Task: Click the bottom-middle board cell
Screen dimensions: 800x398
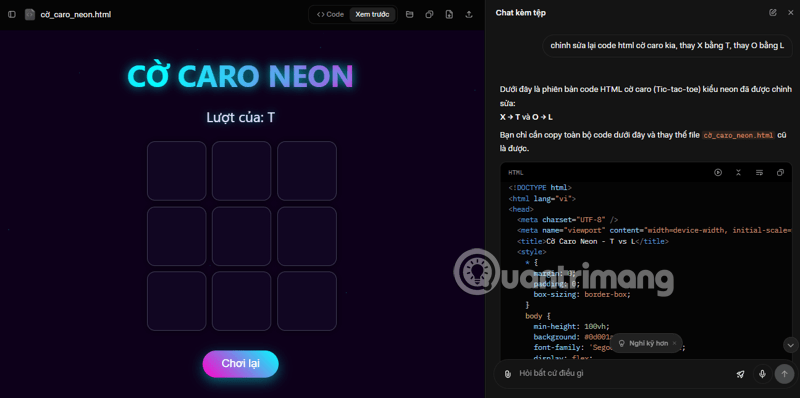Action: pos(241,301)
